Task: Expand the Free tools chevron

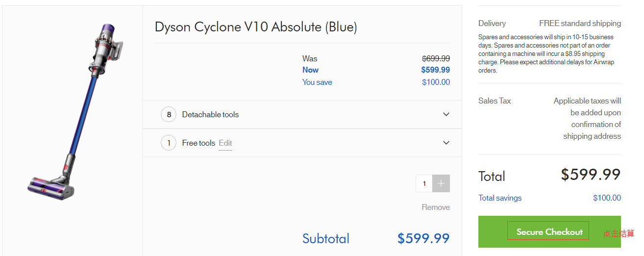Action: pyautogui.click(x=446, y=143)
